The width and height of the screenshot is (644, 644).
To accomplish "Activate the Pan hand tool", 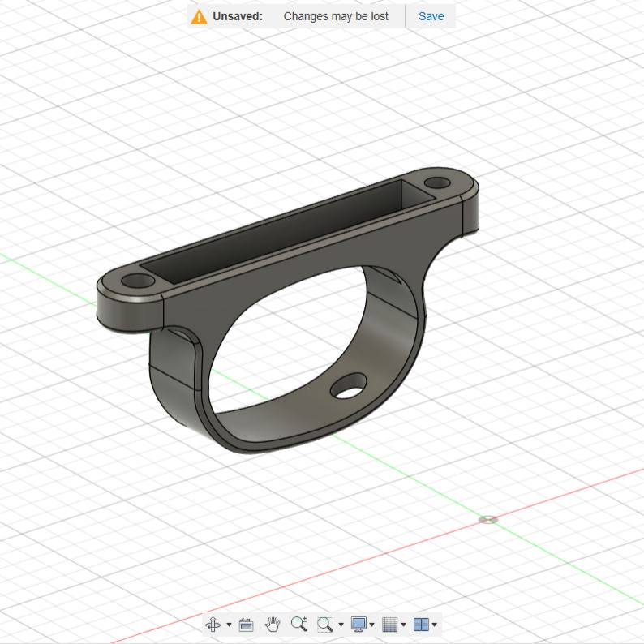I will tap(273, 625).
